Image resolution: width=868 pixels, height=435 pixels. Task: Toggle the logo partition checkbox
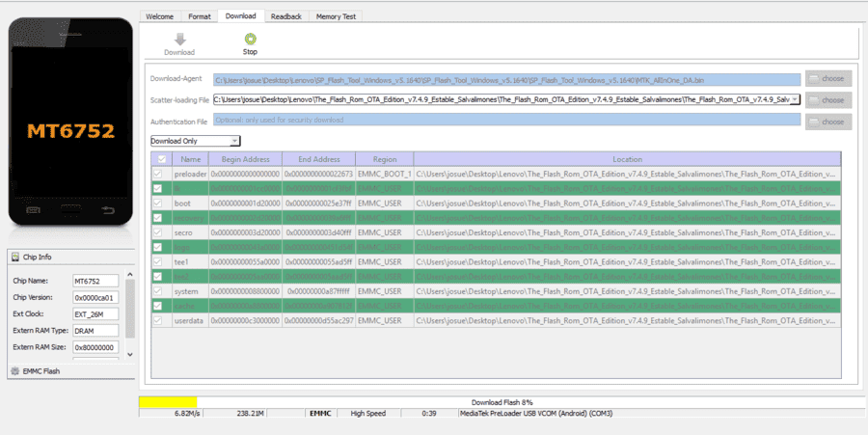coord(158,247)
